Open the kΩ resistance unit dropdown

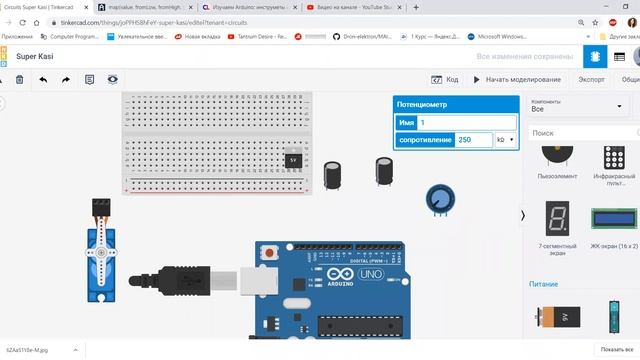point(505,140)
